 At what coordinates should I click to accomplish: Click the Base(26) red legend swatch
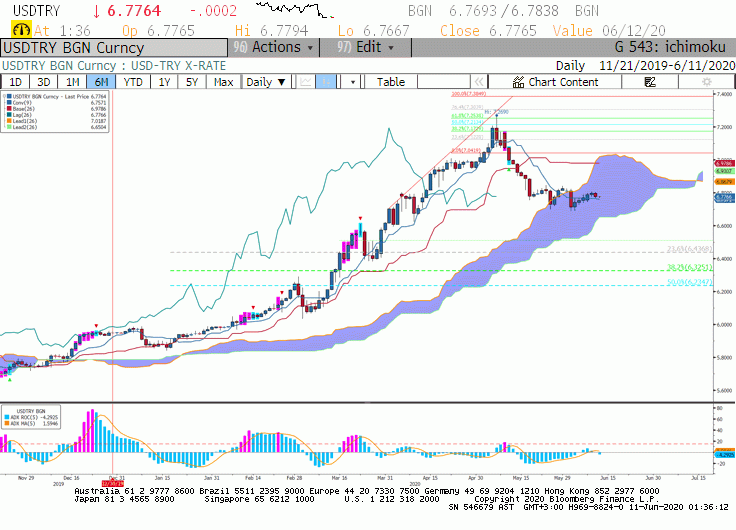(x=9, y=108)
